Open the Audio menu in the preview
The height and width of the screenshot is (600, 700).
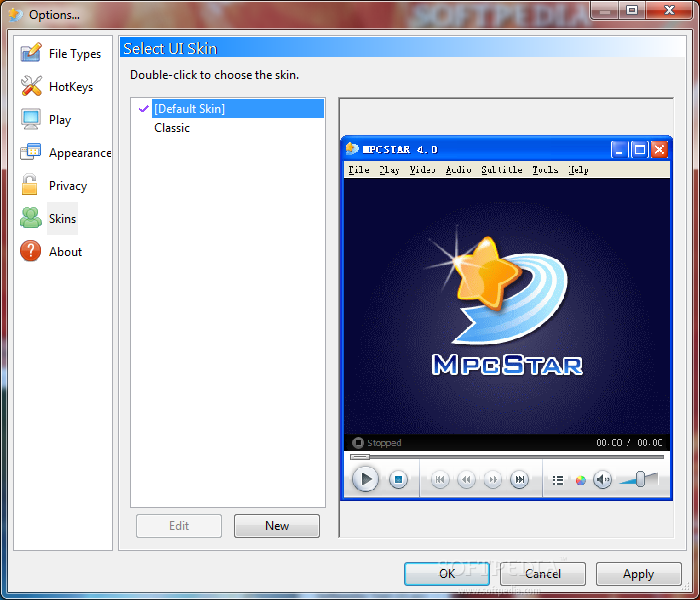458,170
